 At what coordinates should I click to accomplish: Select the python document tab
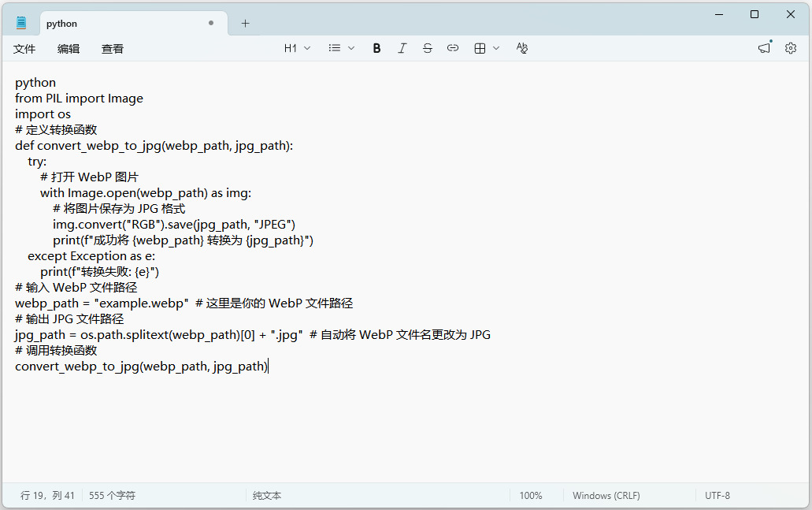pos(134,24)
